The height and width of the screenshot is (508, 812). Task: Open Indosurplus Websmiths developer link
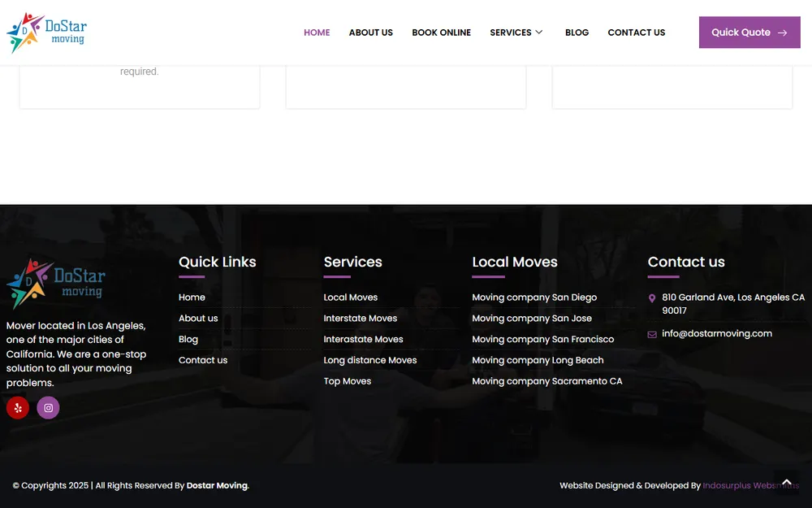coord(750,486)
